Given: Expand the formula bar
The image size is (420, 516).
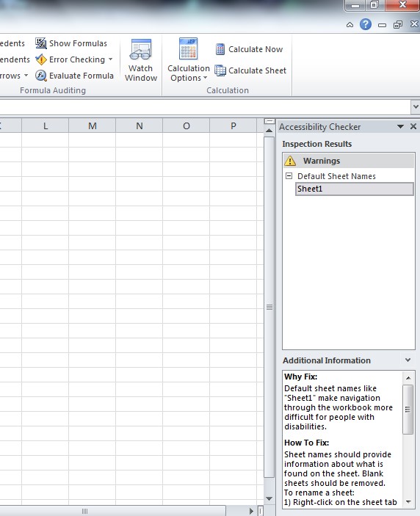Looking at the screenshot, I should click(416, 106).
